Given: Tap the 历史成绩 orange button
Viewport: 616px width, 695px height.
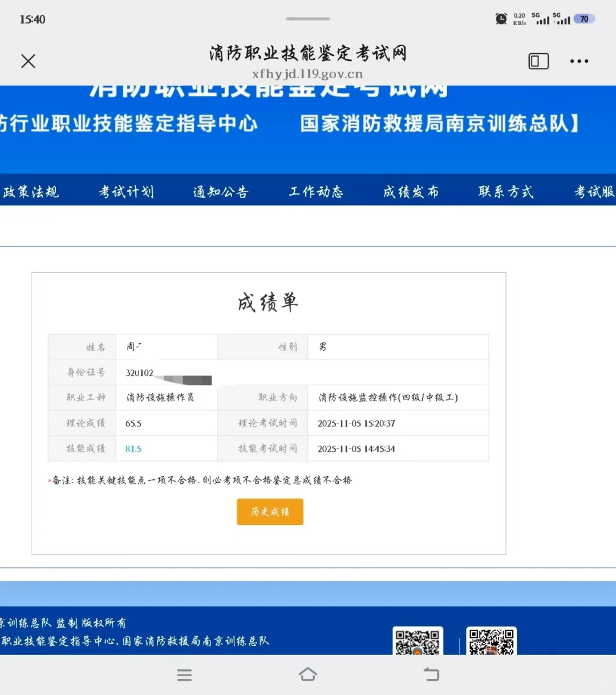Looking at the screenshot, I should click(269, 511).
